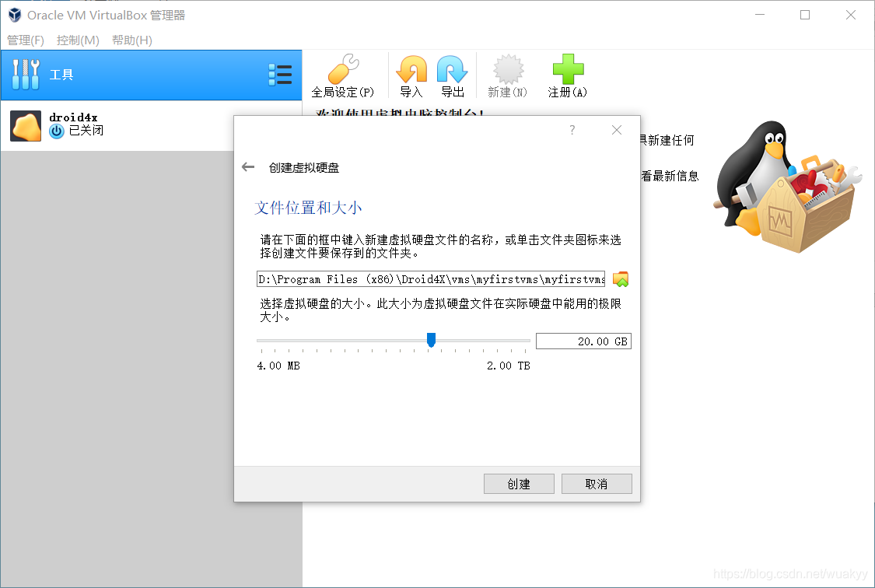
Task: Close the create virtual disk dialog
Action: [x=617, y=130]
